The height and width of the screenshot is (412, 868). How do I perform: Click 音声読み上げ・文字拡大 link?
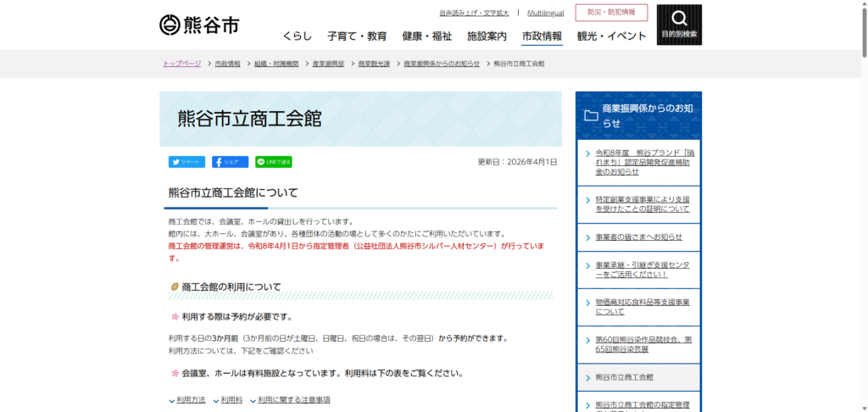click(x=474, y=13)
